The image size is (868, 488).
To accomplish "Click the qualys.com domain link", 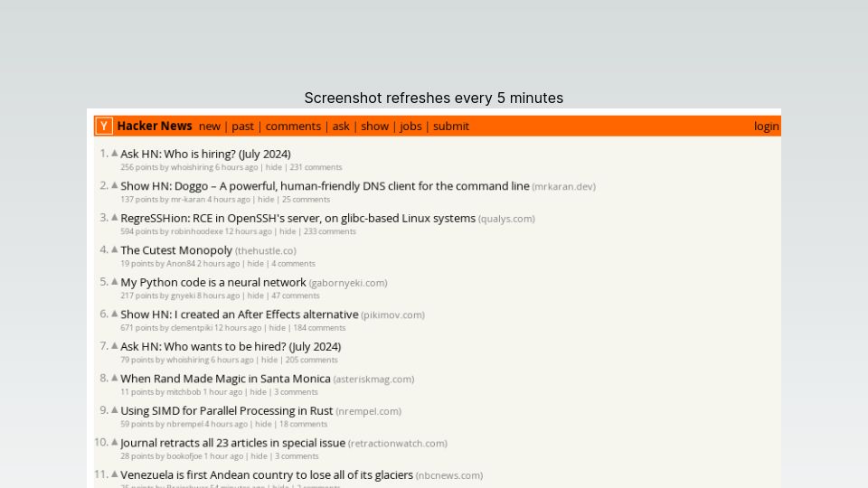I will tap(506, 219).
